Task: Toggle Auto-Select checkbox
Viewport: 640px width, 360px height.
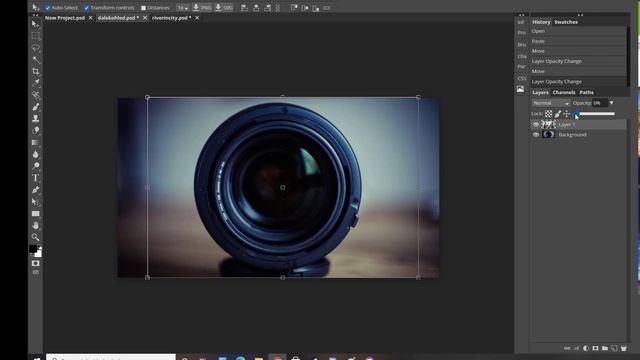Action: pos(48,8)
